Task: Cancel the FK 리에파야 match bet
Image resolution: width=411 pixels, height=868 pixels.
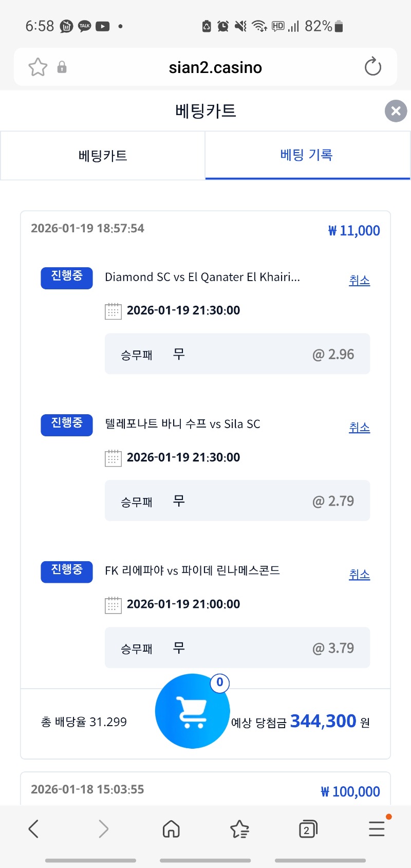Action: click(x=359, y=575)
